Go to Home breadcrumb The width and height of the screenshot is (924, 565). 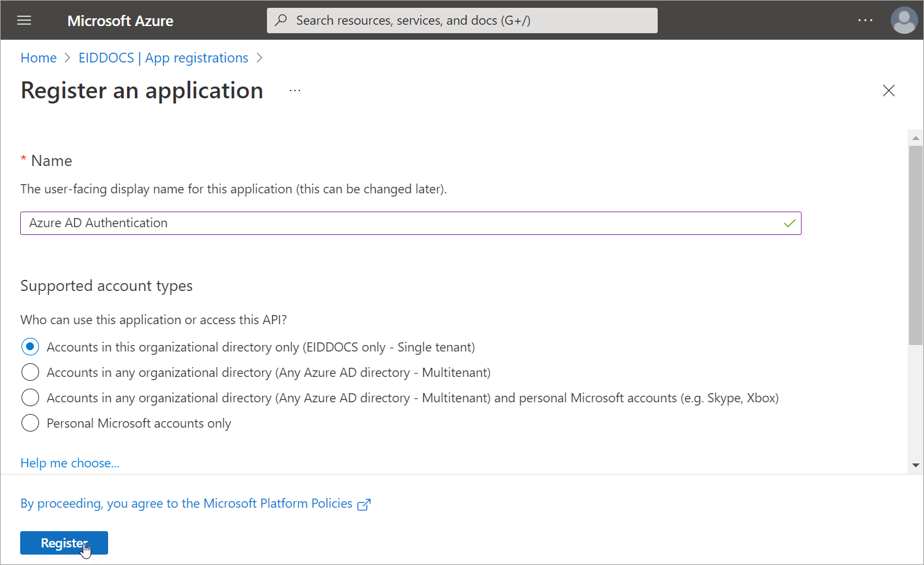38,58
